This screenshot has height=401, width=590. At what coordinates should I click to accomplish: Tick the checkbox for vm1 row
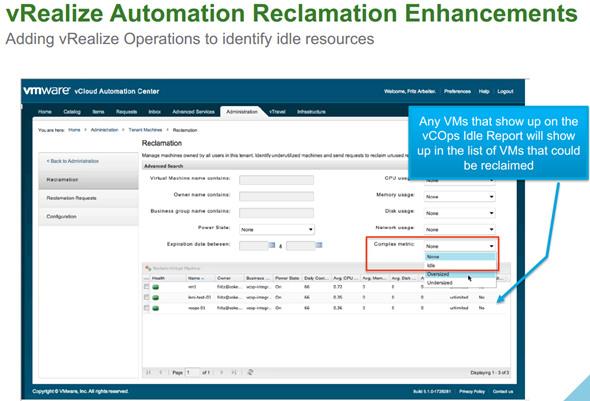coord(146,287)
